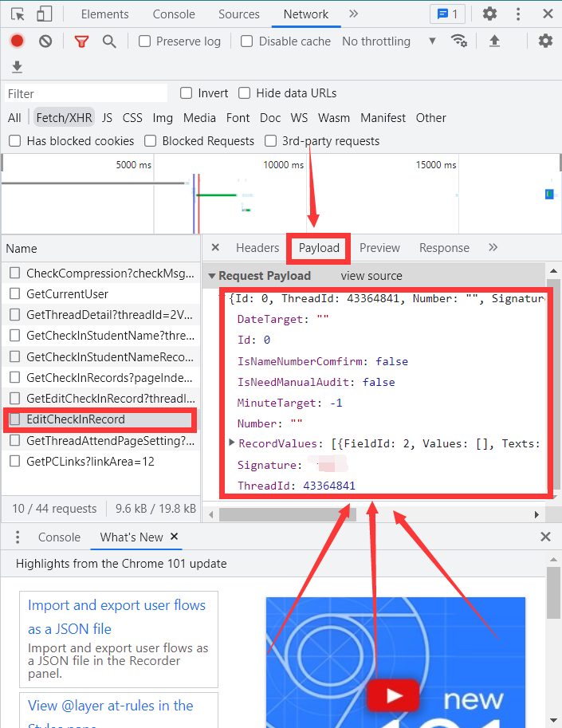Toggle the network filter funnel icon
Image resolution: width=562 pixels, height=728 pixels.
81,41
